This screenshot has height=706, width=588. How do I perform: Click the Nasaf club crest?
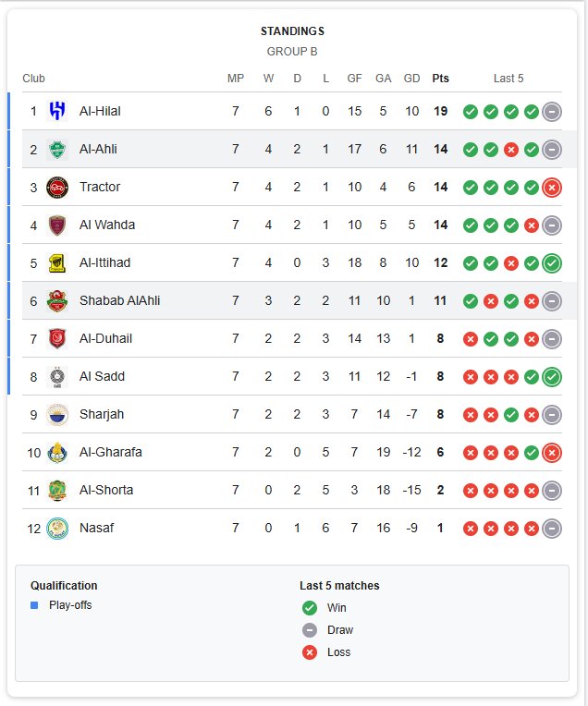(57, 528)
